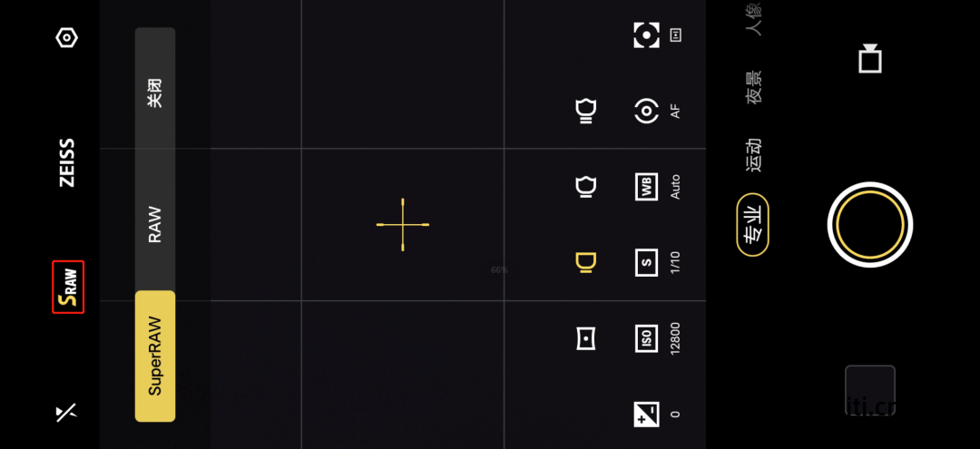Viewport: 980px width, 449px height.
Task: Select the 专业 pro mode
Action: click(x=753, y=225)
